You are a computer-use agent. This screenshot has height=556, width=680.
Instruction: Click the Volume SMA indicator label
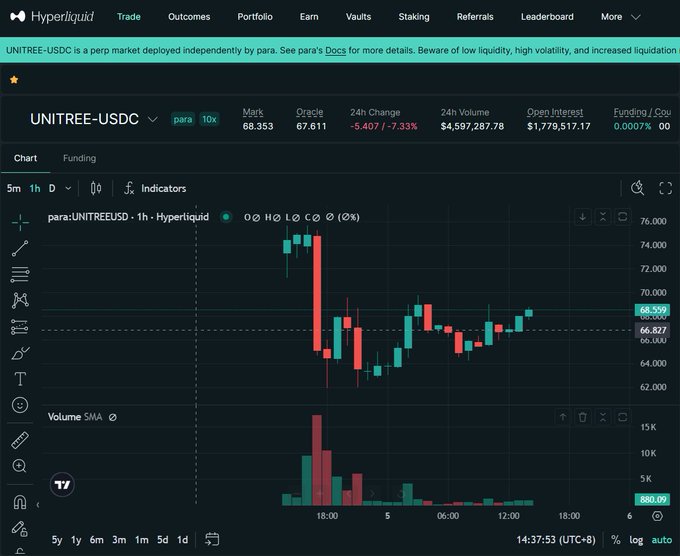tap(75, 417)
